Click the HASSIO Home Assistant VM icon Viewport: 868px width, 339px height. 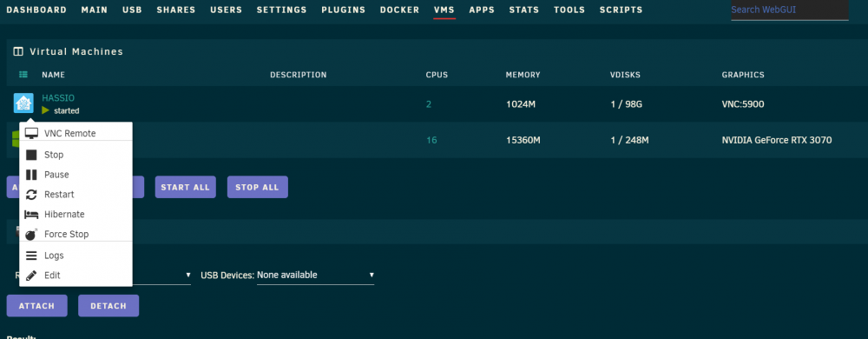23,103
